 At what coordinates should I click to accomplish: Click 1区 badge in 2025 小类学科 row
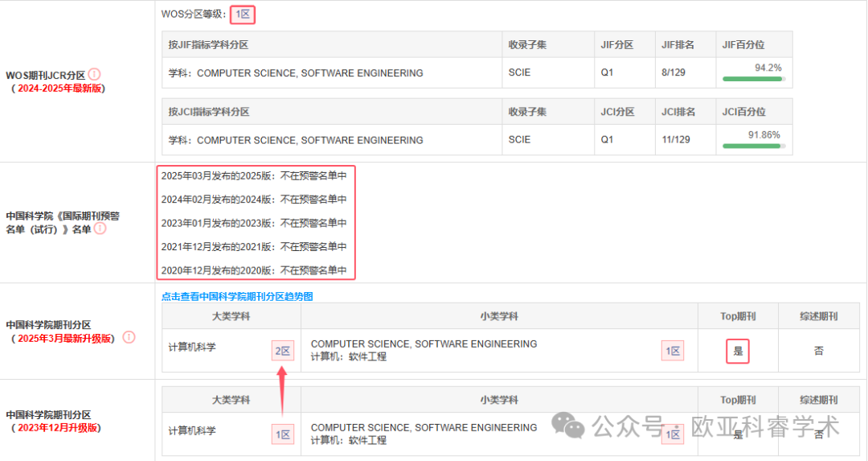coord(673,351)
